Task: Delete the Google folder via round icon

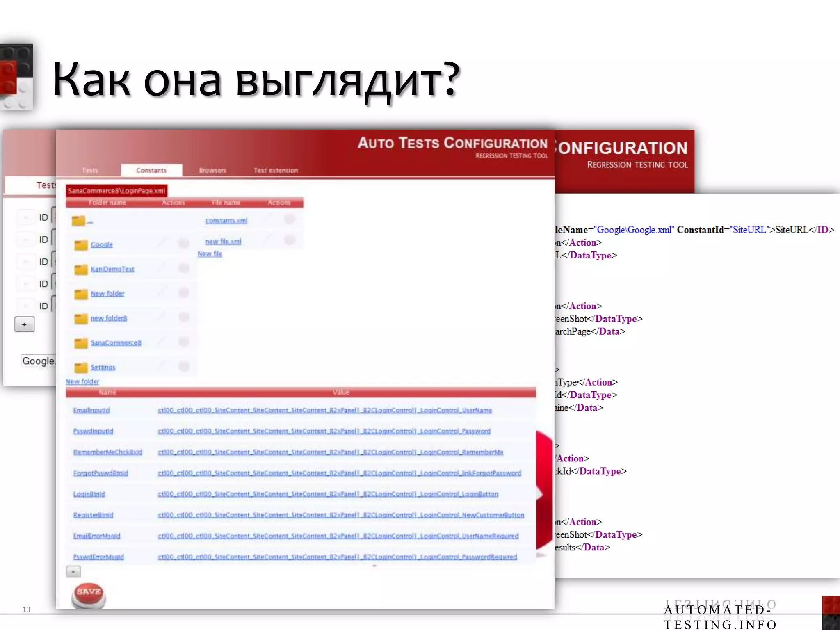Action: coord(184,243)
